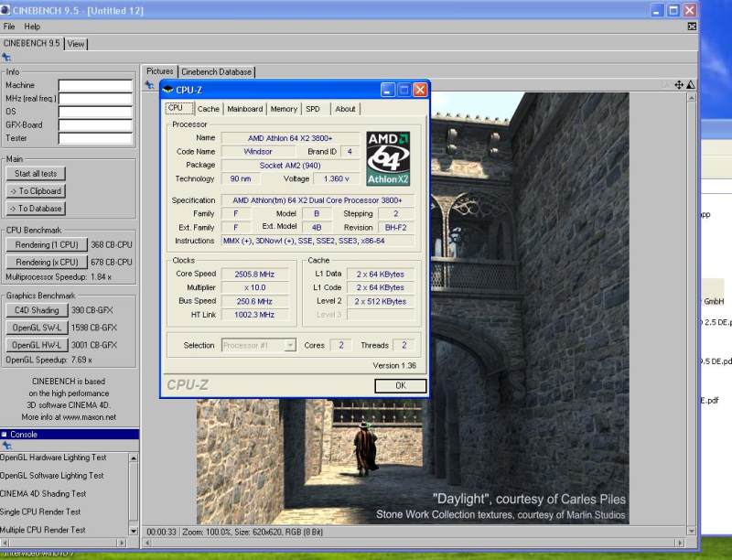Click the OS input field
Viewport: 732px width, 560px height.
coord(95,112)
